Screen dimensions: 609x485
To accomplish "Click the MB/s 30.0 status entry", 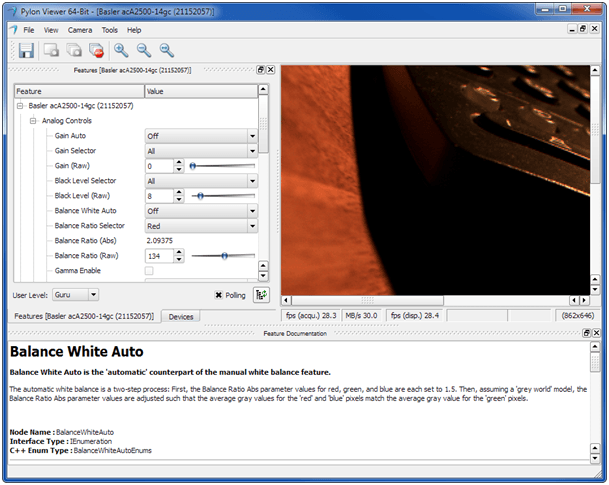I will pos(361,315).
